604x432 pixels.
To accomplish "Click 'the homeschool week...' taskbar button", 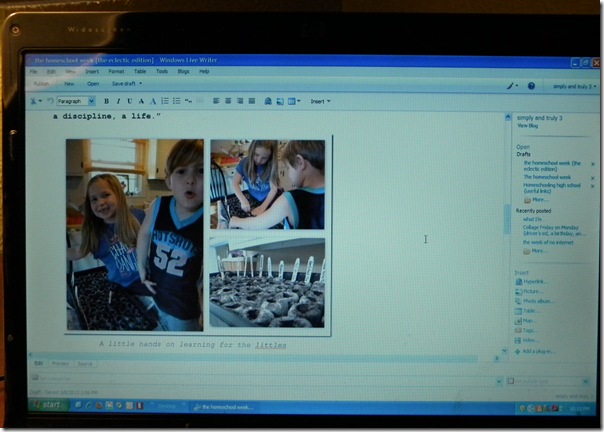I will click(224, 407).
